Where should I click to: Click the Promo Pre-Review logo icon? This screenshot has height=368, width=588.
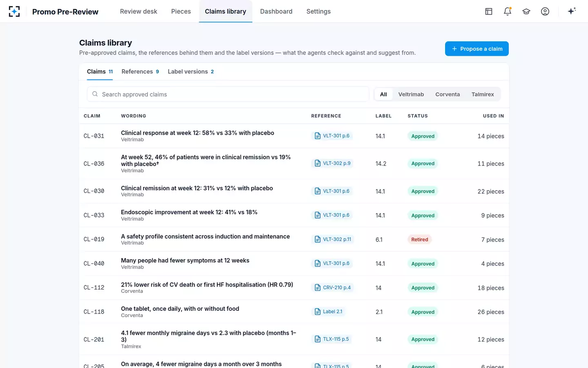pos(14,11)
